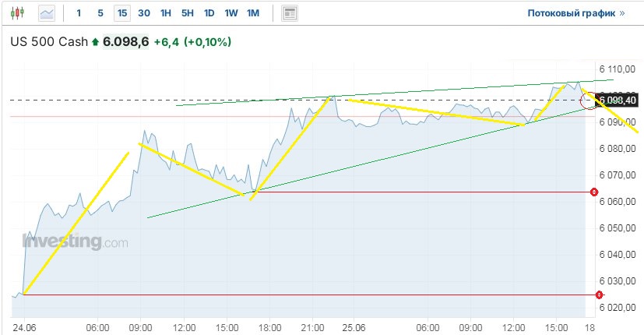The width and height of the screenshot is (644, 335).
Task: Switch to the 30-minute timeframe
Action: [144, 13]
